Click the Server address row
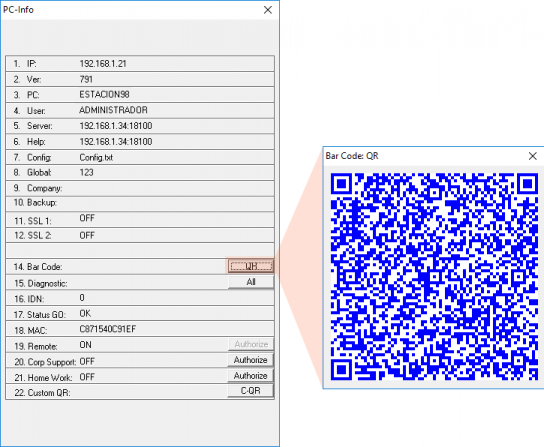This screenshot has width=544, height=447. pyautogui.click(x=140, y=126)
